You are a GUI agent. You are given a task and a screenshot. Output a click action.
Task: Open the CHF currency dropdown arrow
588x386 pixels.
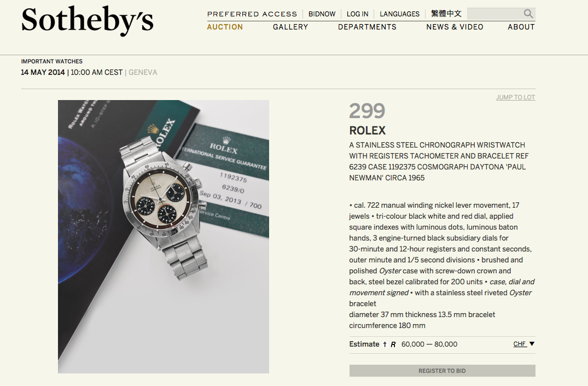click(532, 344)
